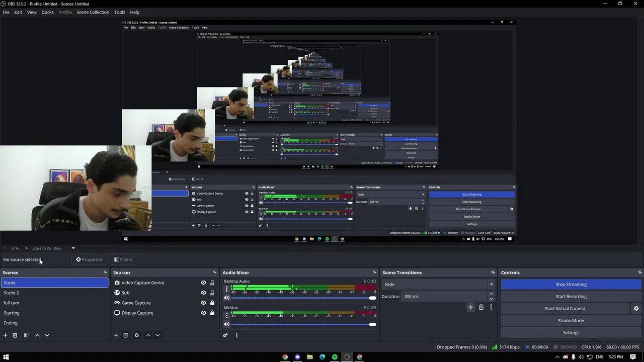The width and height of the screenshot is (644, 362).
Task: Open preview scaling dropdown arrow
Action: [x=73, y=248]
